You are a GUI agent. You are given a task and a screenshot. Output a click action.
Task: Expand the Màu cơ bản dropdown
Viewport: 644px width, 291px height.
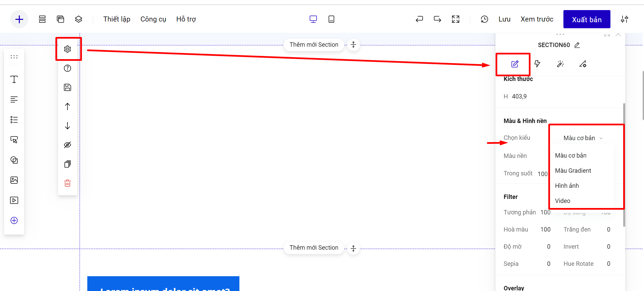point(583,138)
